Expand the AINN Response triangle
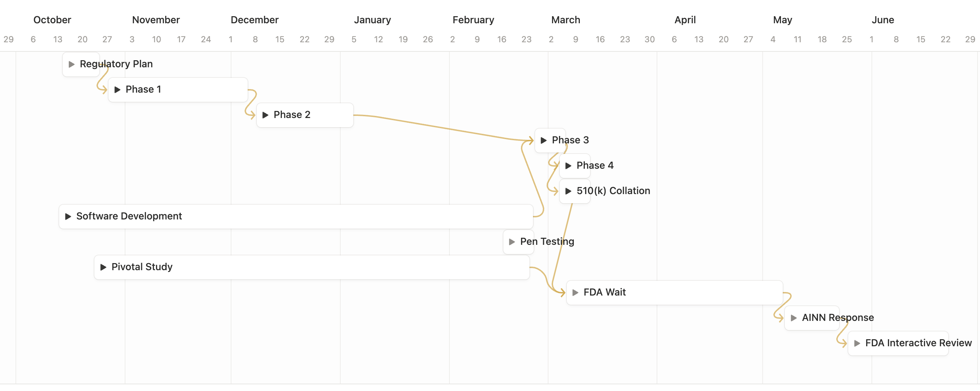This screenshot has height=391, width=980. point(794,318)
